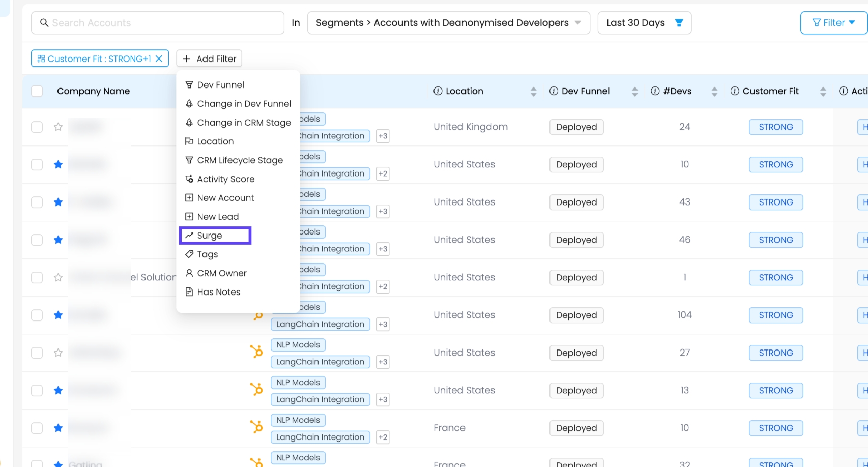The width and height of the screenshot is (868, 467).
Task: Expand the Filter dropdown button
Action: coord(833,23)
